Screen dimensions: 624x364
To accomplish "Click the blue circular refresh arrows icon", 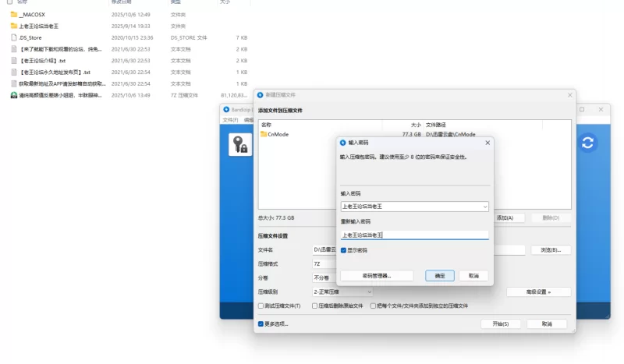I will [588, 143].
